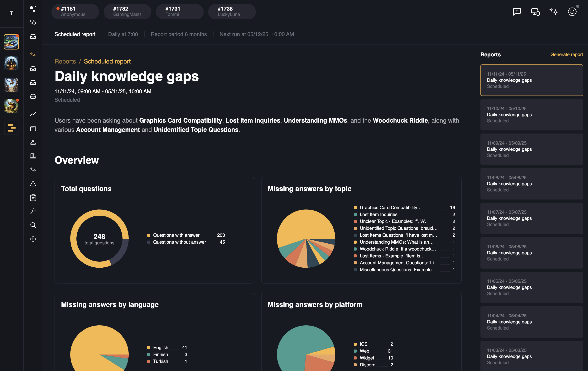Click the Generate report link
Viewport: 588px width, 371px height.
[566, 54]
